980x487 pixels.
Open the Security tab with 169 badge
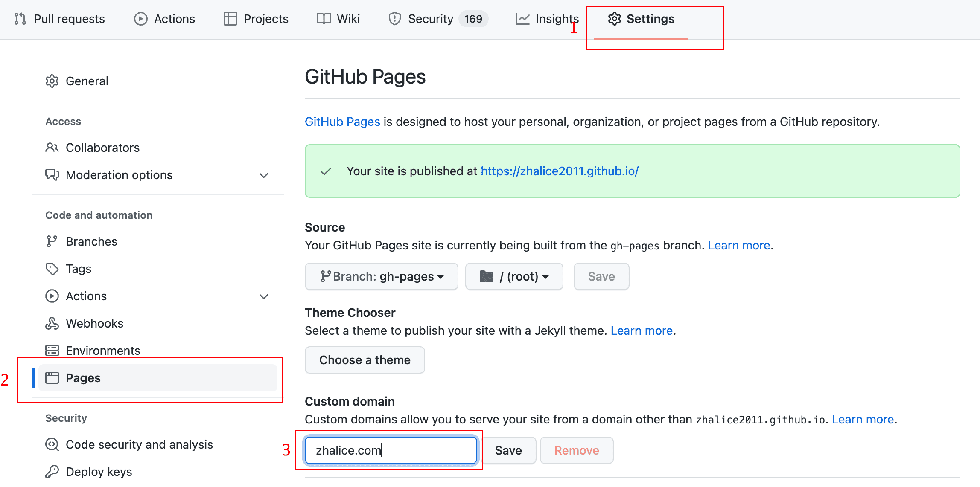438,19
